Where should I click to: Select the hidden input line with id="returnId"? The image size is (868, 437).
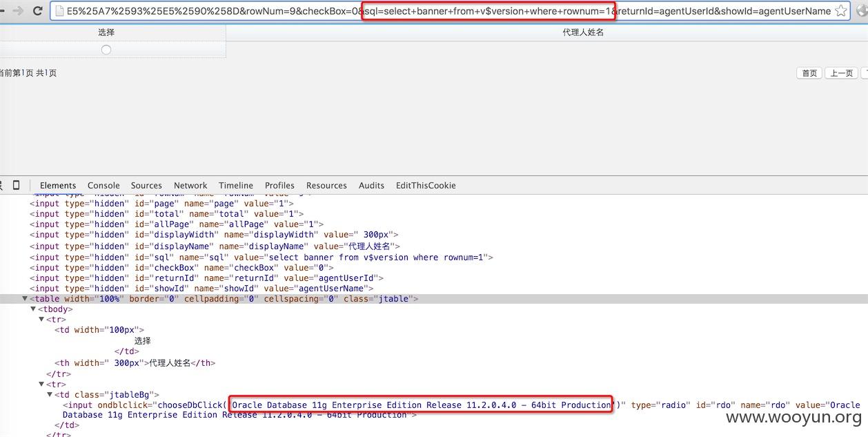click(x=206, y=278)
